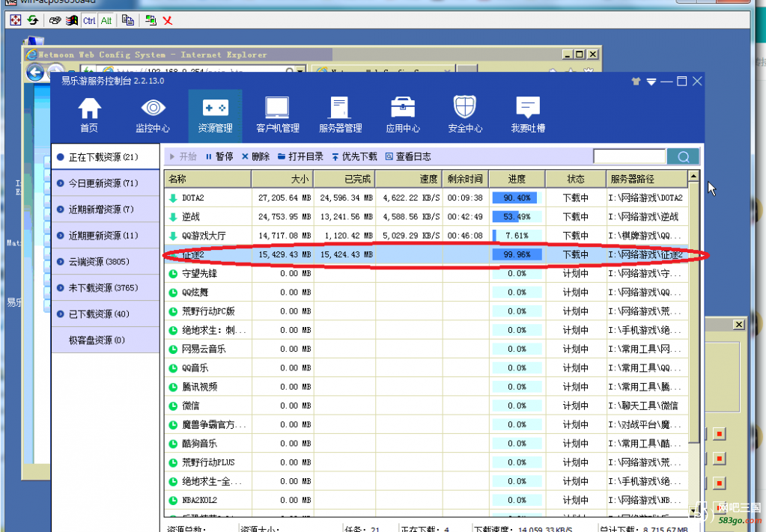
Task: Sort by the 速度 column header
Action: 409,179
